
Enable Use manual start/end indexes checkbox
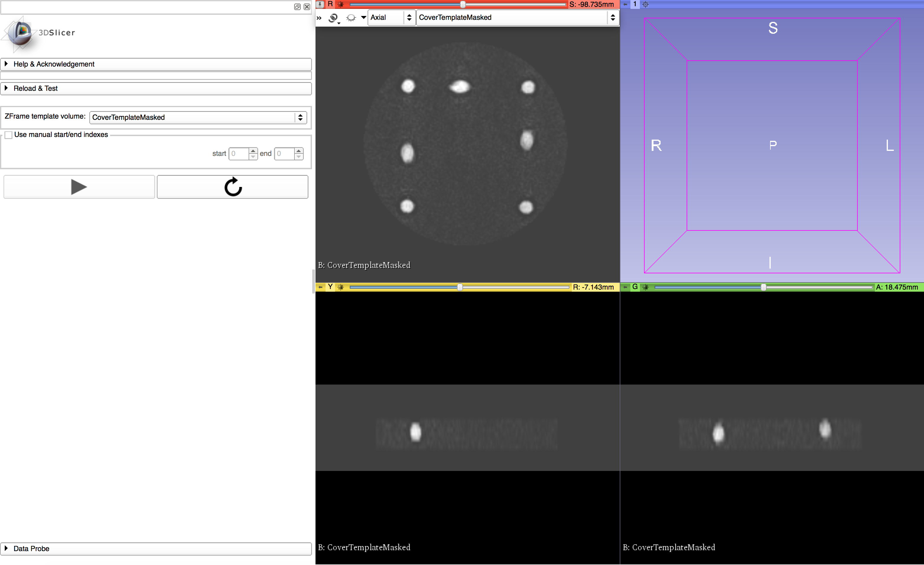pos(9,135)
